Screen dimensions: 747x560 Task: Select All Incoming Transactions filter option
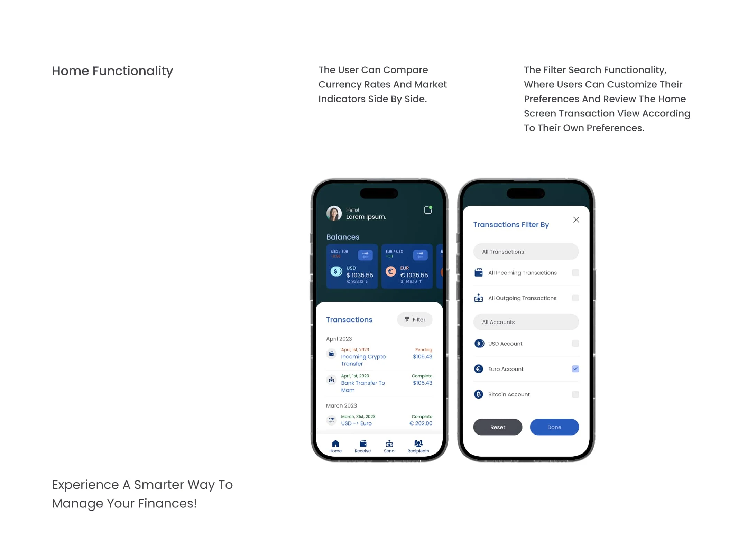point(575,272)
